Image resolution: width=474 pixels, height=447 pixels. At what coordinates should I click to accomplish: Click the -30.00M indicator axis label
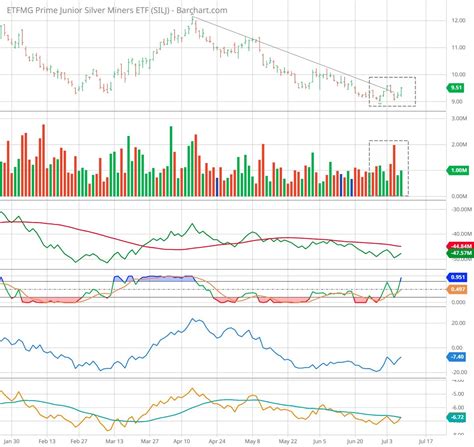click(461, 209)
